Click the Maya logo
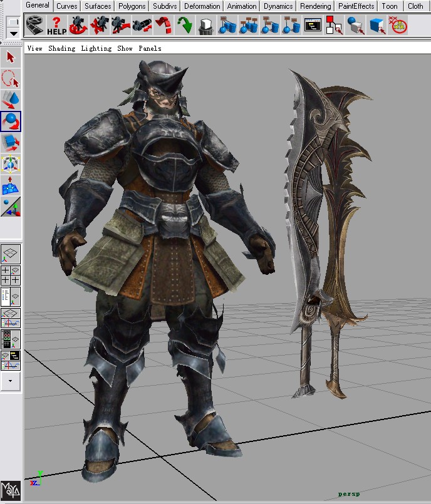The width and height of the screenshot is (431, 504). pyautogui.click(x=11, y=490)
